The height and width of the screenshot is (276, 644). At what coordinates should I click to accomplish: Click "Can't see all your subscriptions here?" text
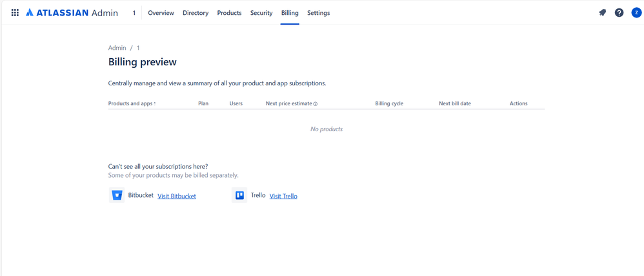(157, 167)
